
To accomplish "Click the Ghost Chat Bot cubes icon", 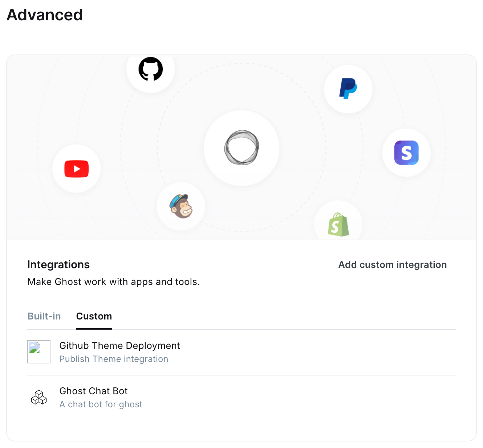I will (x=39, y=397).
